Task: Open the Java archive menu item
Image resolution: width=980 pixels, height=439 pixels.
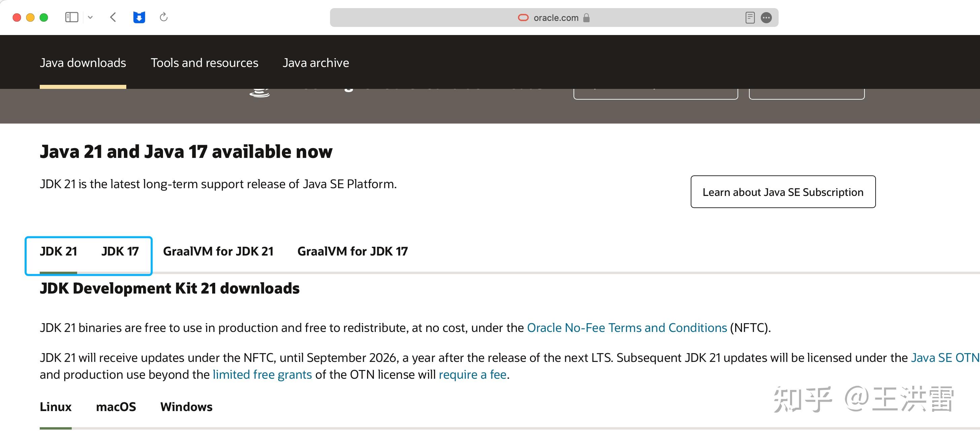Action: click(316, 63)
